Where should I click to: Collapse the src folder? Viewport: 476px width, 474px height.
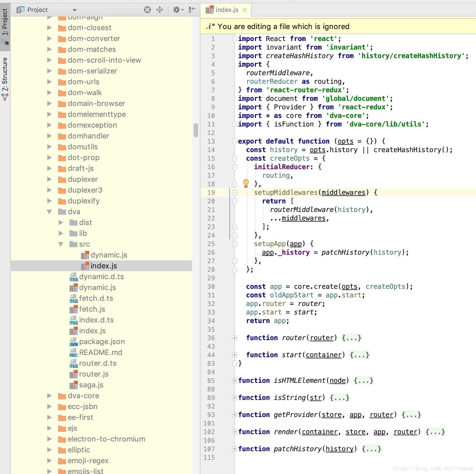point(61,244)
